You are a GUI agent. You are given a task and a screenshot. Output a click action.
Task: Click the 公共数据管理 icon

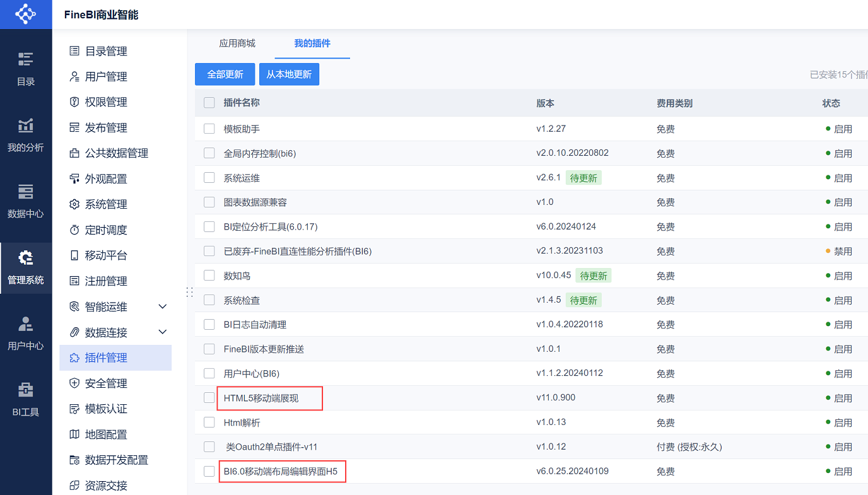click(74, 153)
